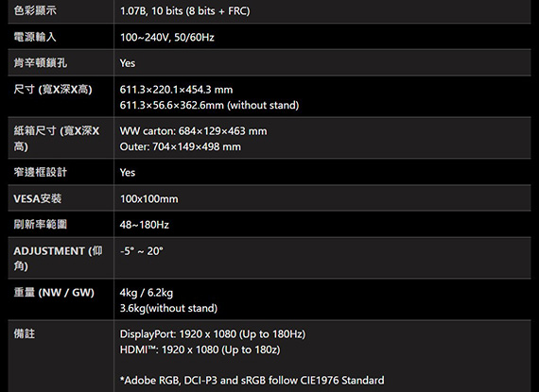The width and height of the screenshot is (539, 392).
Task: Click the 肯辛頓鎖孔 row label
Action: [x=41, y=63]
